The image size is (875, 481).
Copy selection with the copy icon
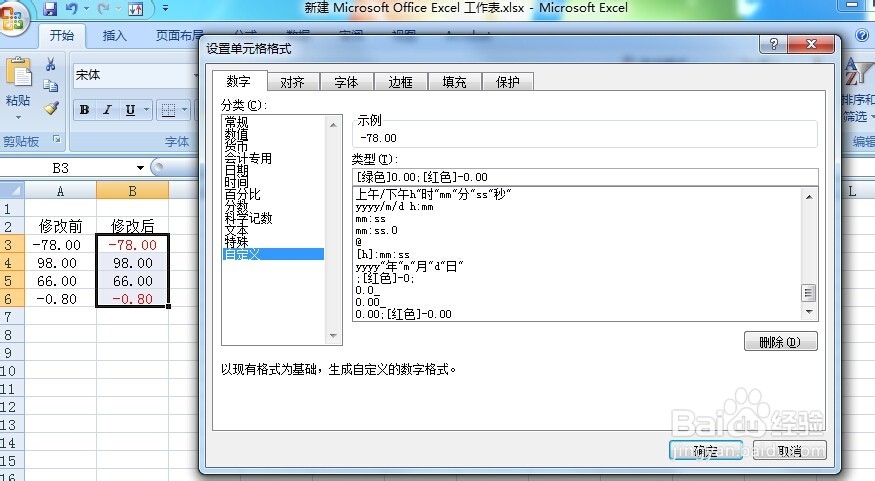(x=51, y=85)
